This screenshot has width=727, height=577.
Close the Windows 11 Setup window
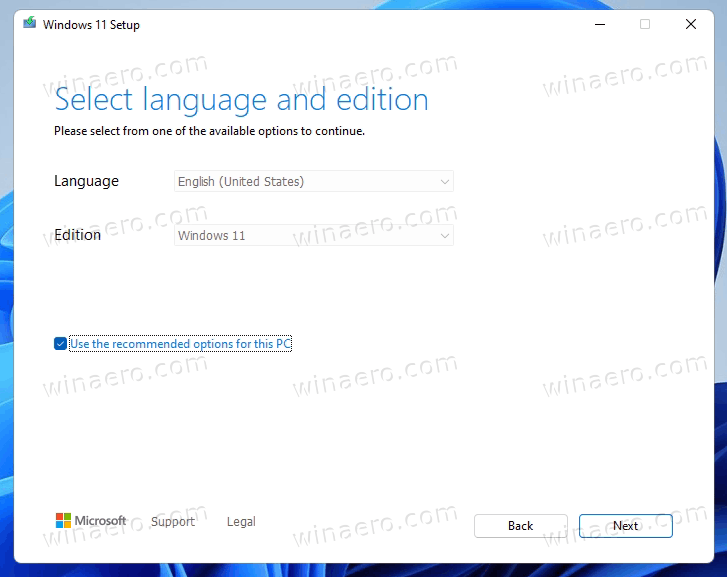coord(691,24)
